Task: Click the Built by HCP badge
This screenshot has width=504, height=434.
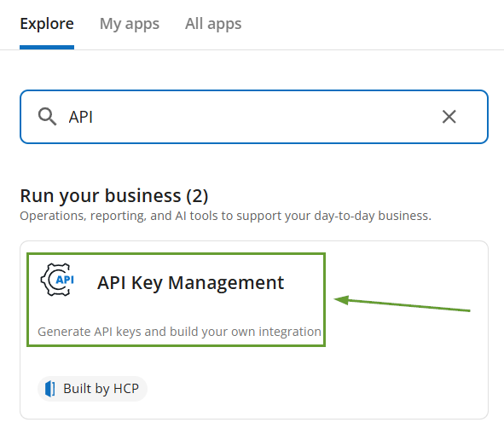Action: (x=93, y=389)
